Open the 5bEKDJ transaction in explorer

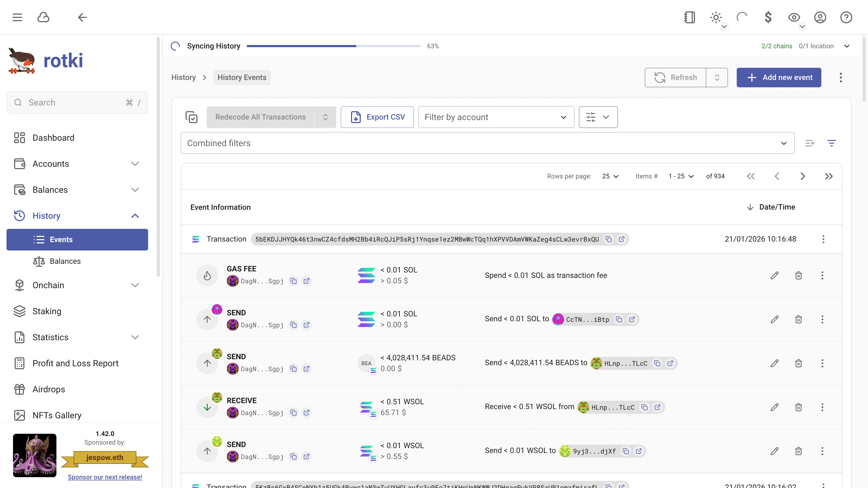[x=622, y=239]
